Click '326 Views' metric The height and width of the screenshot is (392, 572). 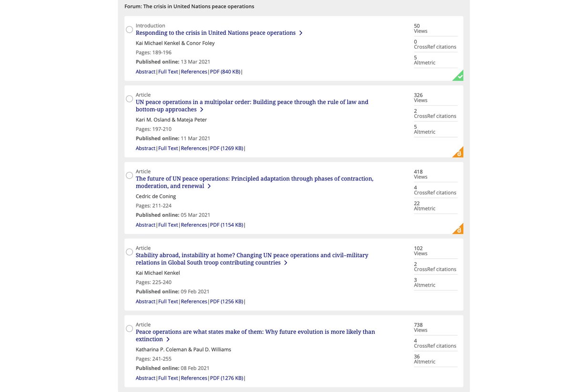(421, 98)
